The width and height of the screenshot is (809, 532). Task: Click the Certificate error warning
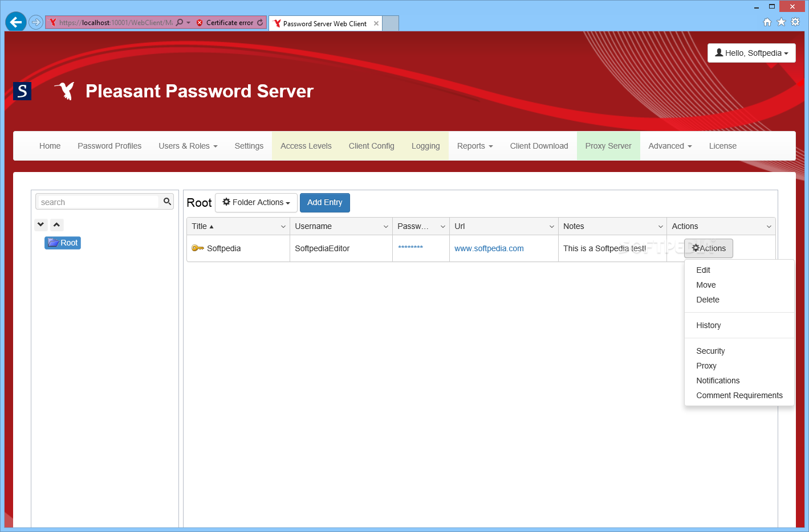[225, 23]
